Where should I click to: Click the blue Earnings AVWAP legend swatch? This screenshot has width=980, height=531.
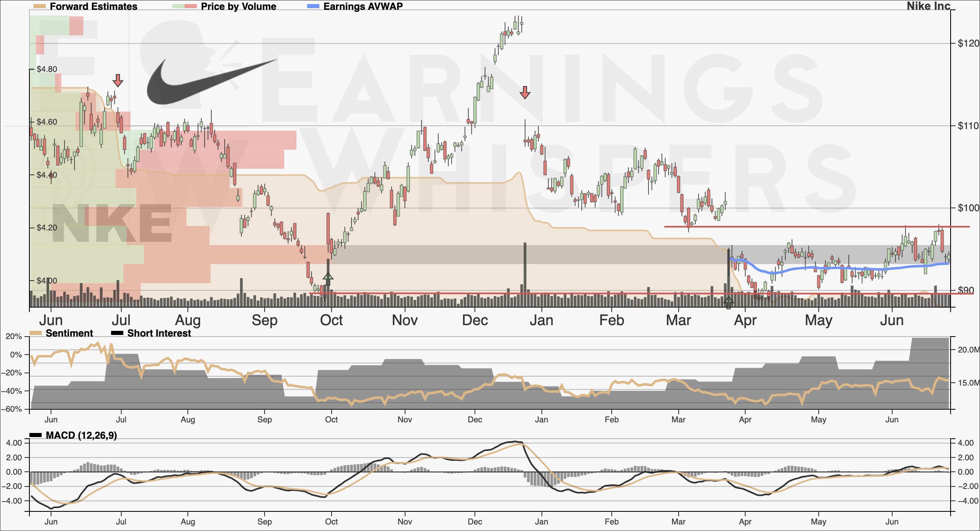313,7
